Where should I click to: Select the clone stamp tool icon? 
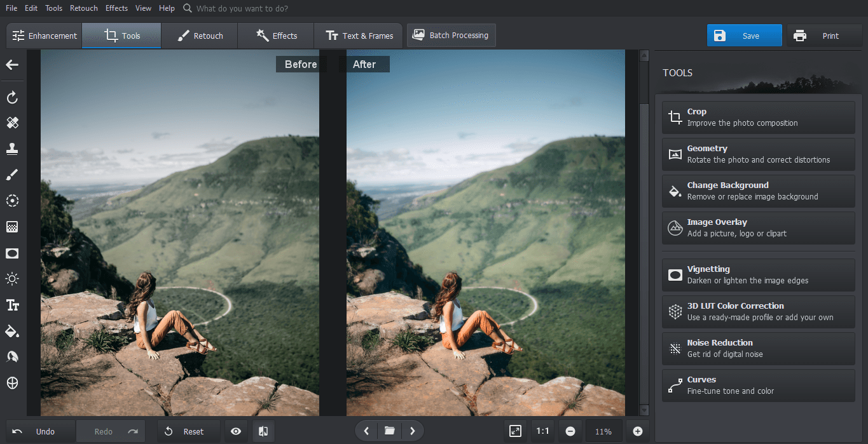tap(12, 149)
